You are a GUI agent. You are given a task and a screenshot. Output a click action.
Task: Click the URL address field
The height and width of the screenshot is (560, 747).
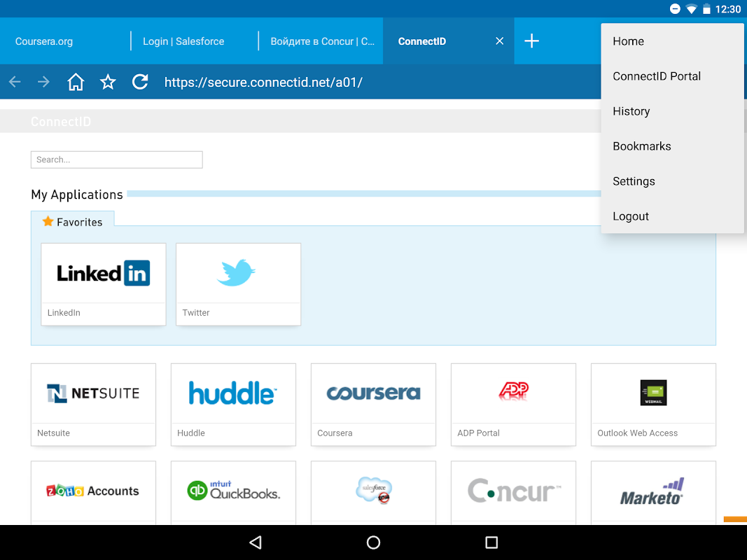click(x=263, y=82)
